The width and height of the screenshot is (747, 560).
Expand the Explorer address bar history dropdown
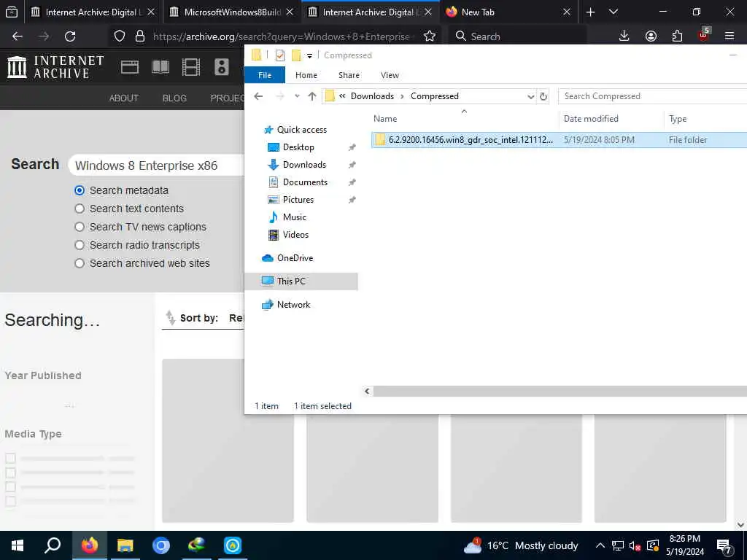530,97
